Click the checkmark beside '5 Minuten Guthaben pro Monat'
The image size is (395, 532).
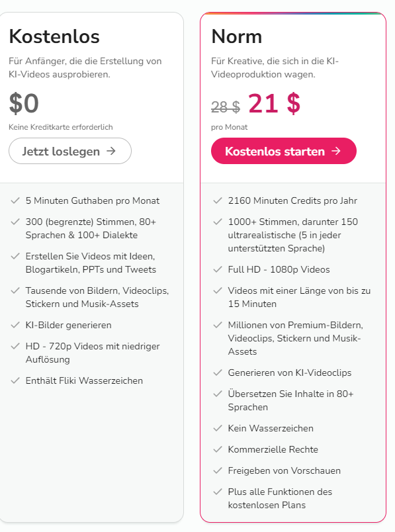15,200
